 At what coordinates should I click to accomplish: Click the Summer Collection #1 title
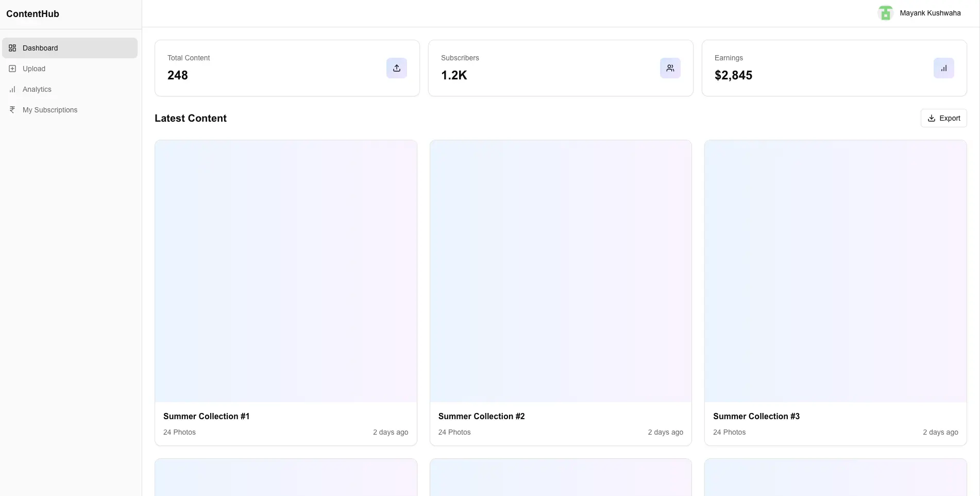click(206, 416)
